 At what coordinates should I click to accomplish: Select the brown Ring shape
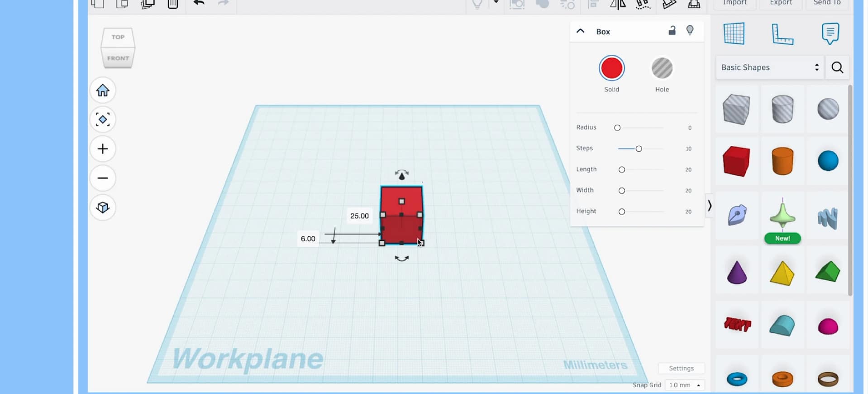click(x=828, y=379)
